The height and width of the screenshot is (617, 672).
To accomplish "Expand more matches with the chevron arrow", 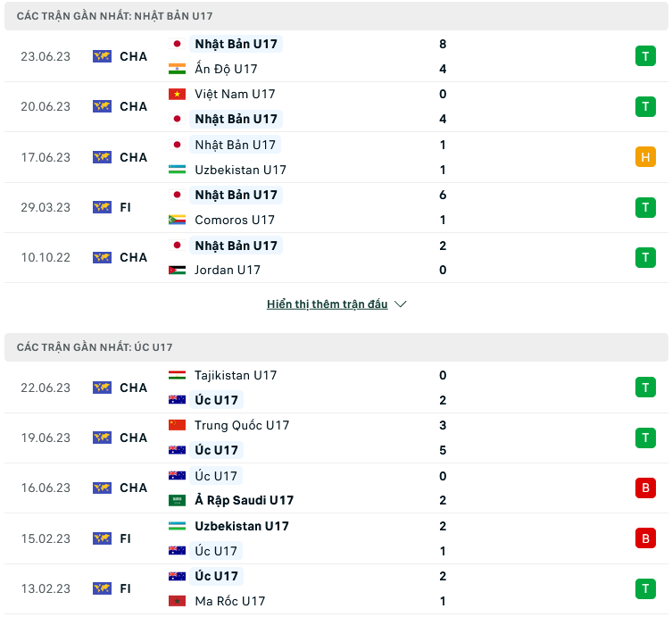I will pyautogui.click(x=401, y=304).
